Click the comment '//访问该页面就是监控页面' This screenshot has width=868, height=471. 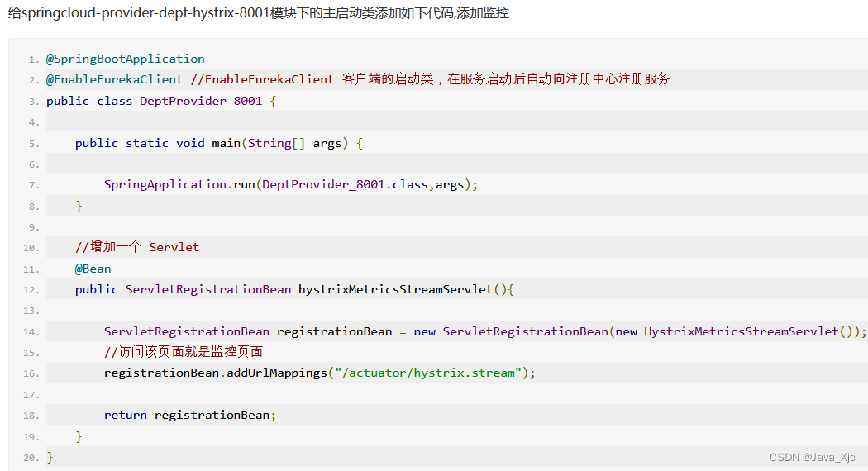[184, 352]
